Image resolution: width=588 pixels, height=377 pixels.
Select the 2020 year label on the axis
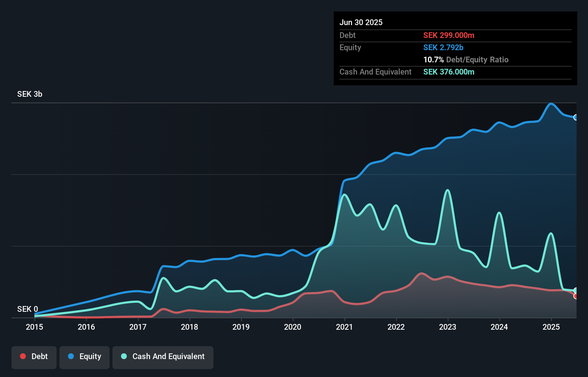pos(292,327)
